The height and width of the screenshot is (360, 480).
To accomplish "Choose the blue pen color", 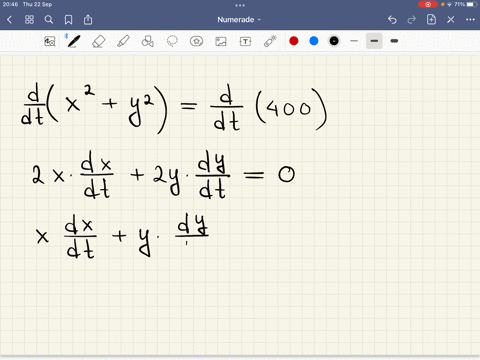I will (x=314, y=41).
